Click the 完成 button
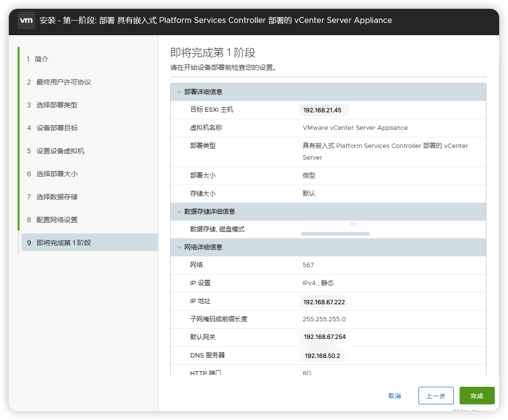Screen dimensions: 508x420 tap(477, 396)
